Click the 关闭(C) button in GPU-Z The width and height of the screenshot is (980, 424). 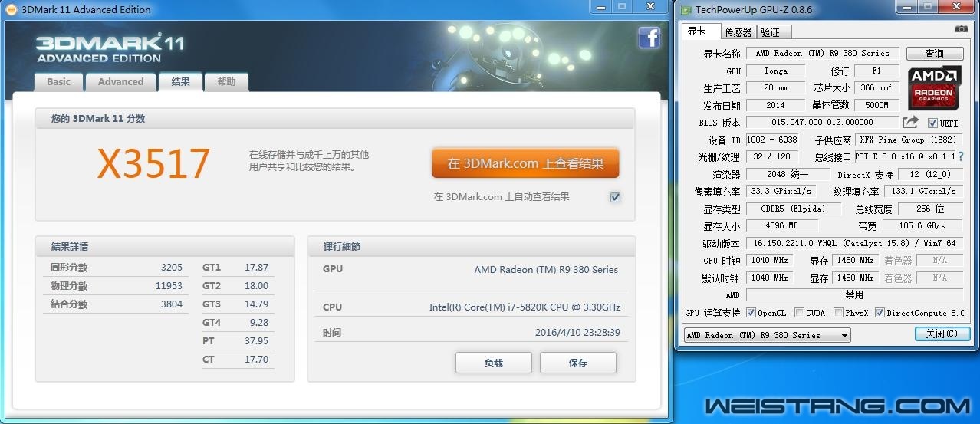[x=942, y=334]
